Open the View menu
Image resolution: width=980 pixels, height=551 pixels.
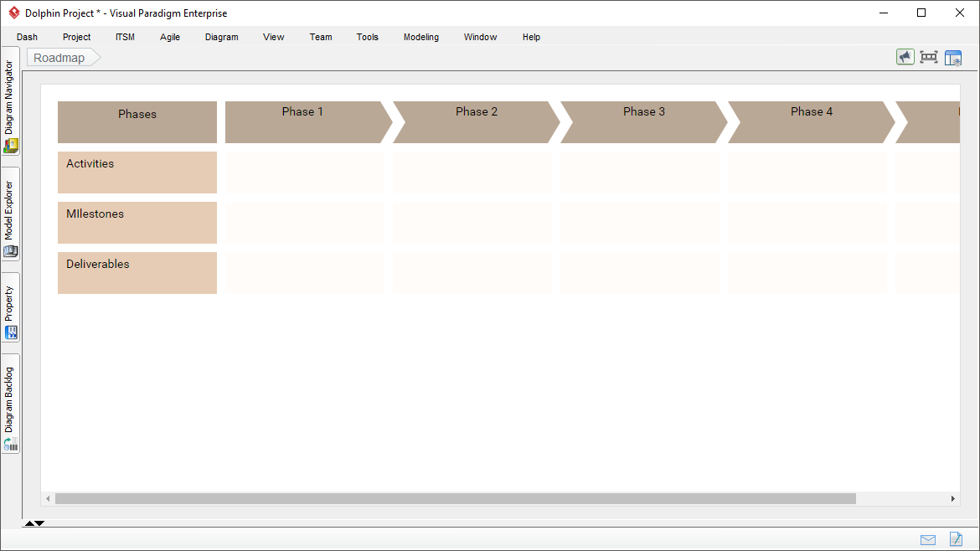pyautogui.click(x=273, y=37)
